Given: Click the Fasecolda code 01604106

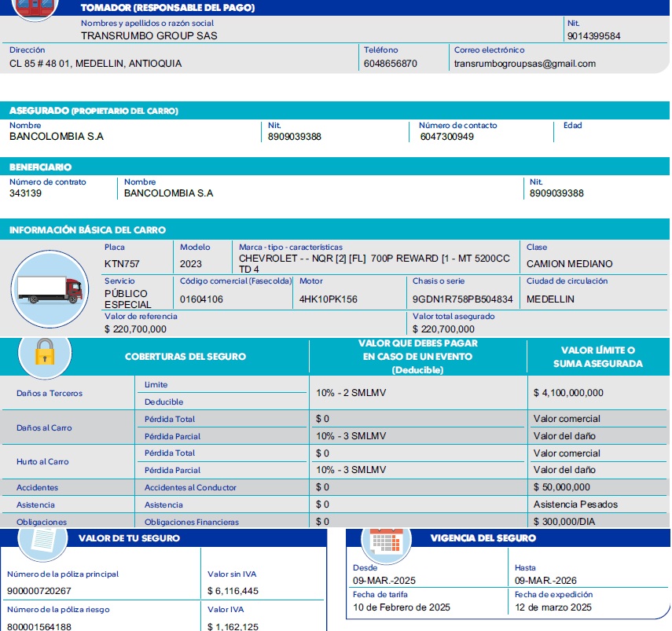Looking at the screenshot, I should (201, 299).
